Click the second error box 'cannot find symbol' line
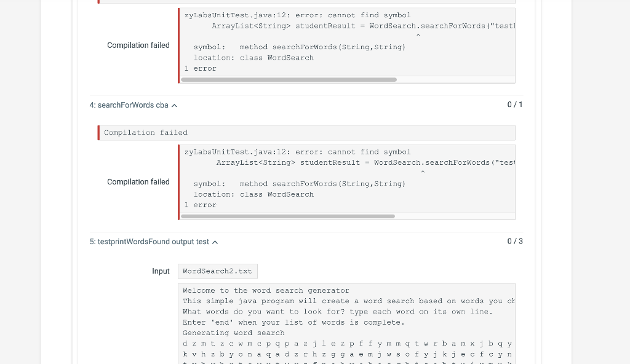The image size is (630, 364). tap(298, 152)
